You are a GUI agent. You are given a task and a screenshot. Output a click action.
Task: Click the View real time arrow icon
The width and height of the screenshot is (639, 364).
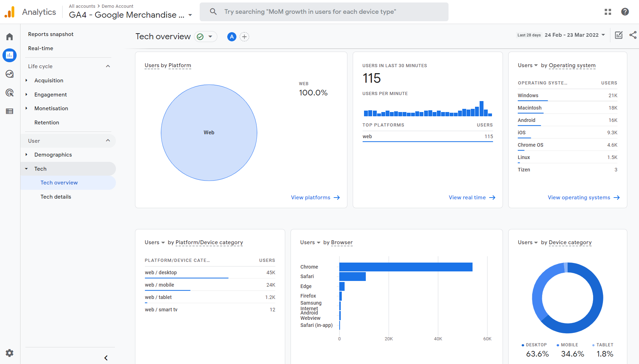tap(492, 198)
